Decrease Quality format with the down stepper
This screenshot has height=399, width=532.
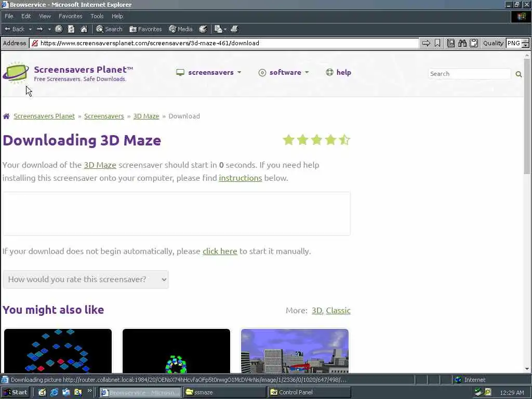pos(526,46)
